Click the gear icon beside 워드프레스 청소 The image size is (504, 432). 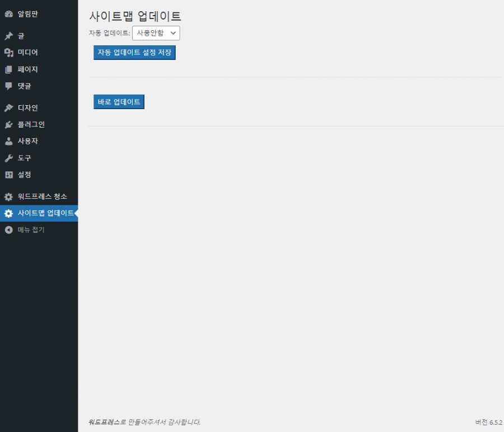[x=8, y=196]
